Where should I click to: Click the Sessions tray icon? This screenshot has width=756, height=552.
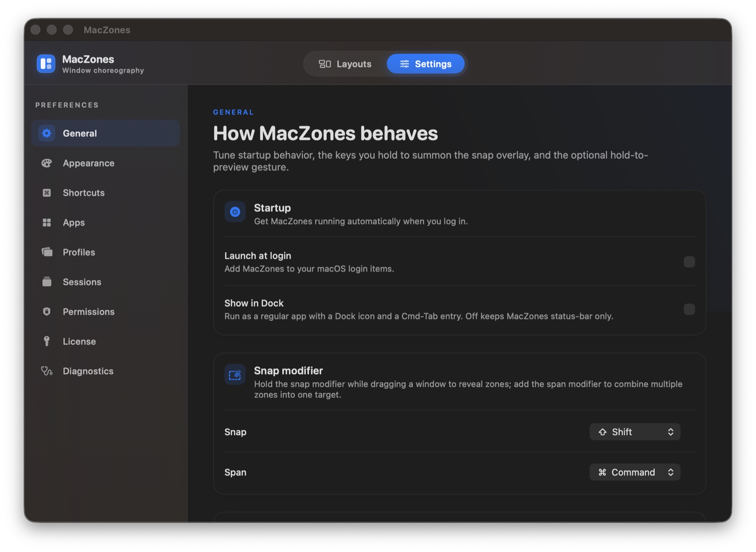[x=47, y=282]
